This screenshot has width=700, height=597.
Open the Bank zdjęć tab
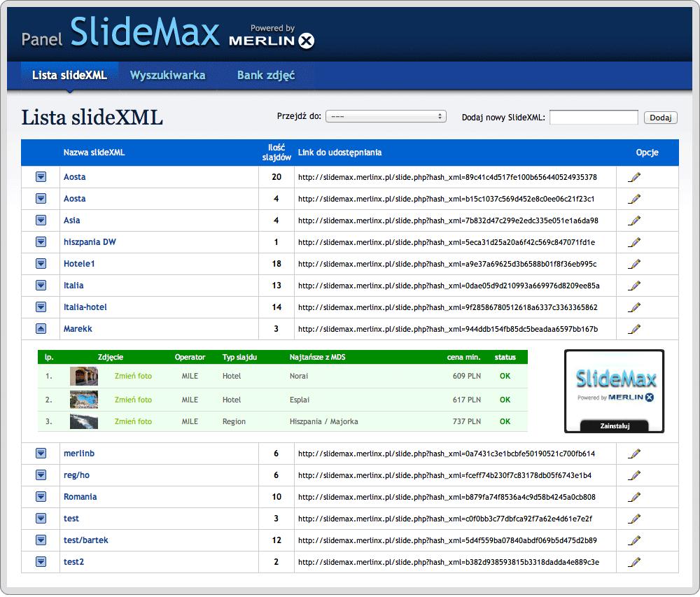265,75
